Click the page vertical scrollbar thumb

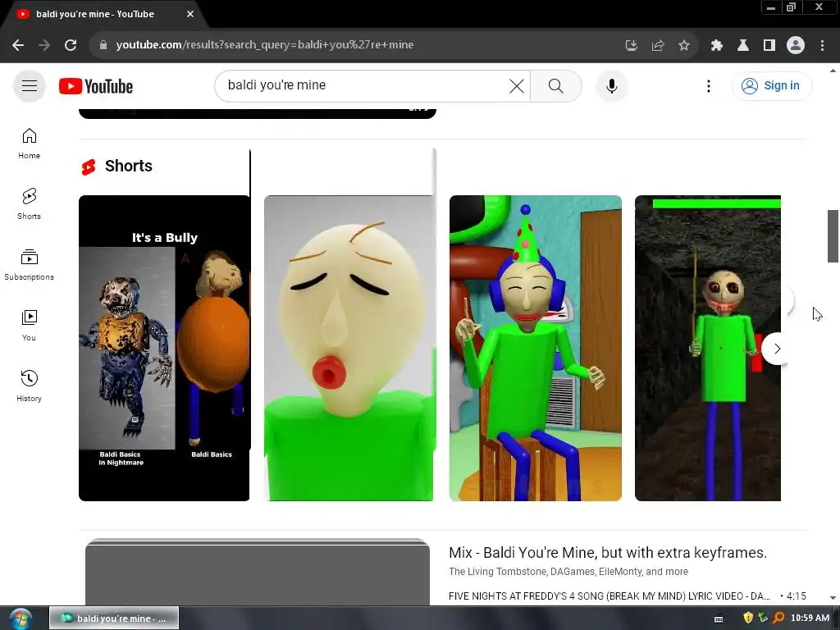[833, 235]
